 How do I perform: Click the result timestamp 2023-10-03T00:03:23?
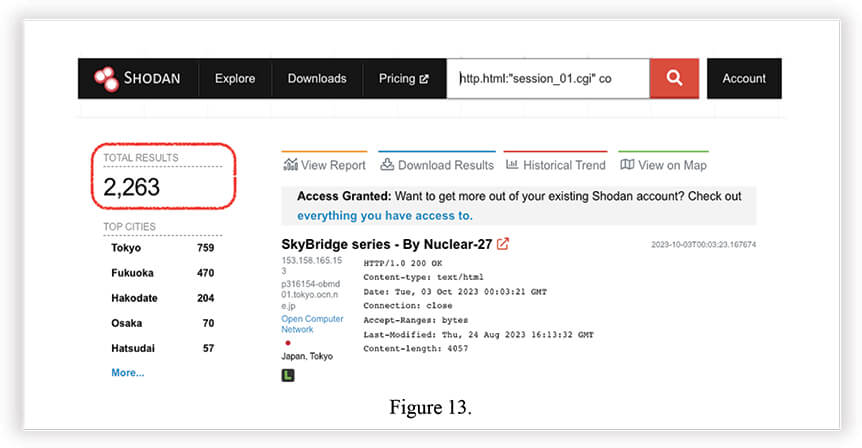(704, 245)
